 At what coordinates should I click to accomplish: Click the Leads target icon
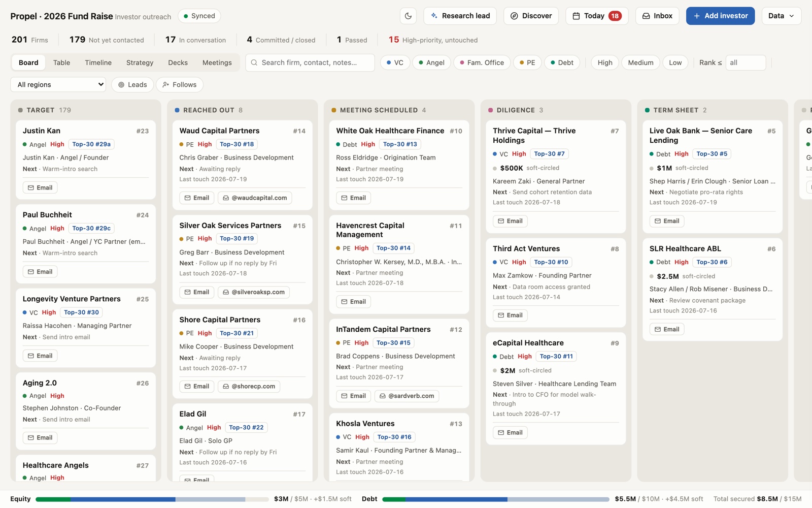click(x=121, y=85)
